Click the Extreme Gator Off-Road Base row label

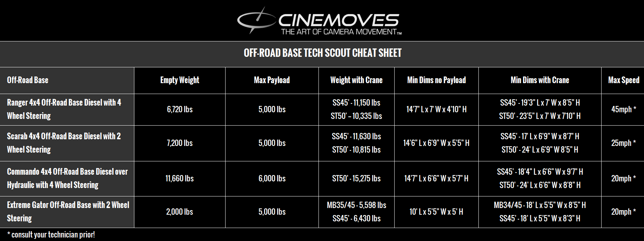pyautogui.click(x=68, y=212)
